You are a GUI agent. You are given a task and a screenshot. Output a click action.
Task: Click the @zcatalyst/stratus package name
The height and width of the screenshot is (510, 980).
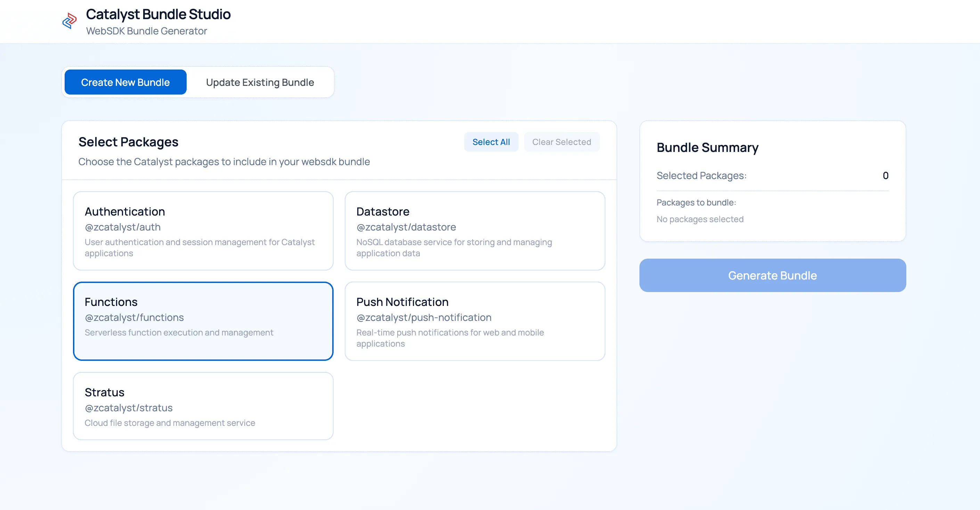[129, 408]
